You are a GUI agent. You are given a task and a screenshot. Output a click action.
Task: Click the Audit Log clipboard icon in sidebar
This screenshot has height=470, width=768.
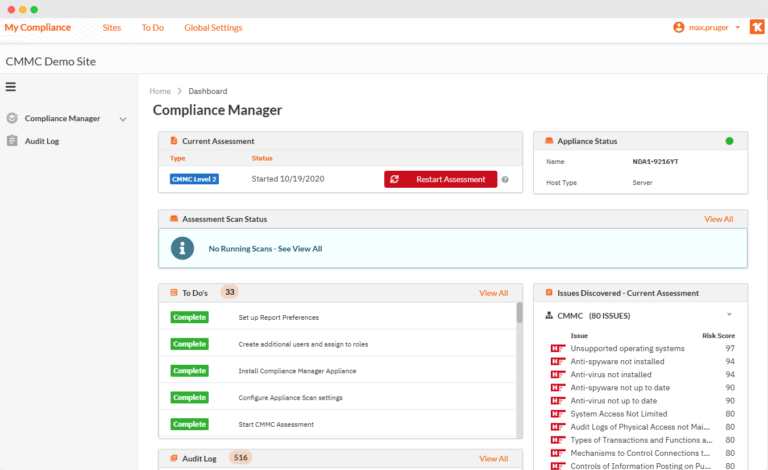click(x=12, y=141)
